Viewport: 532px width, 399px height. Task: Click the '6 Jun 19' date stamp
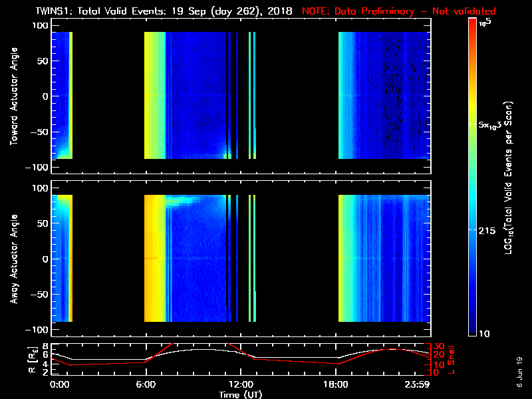(x=519, y=372)
